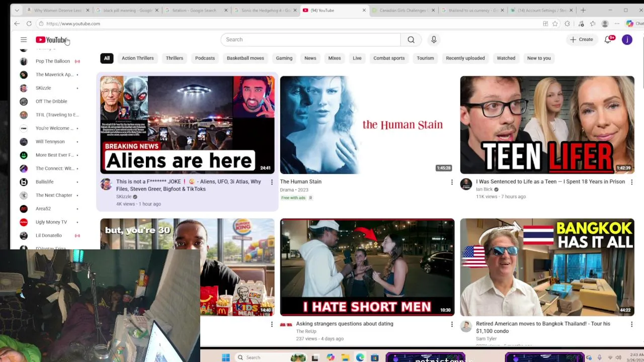
Task: Open 'I Was Sentenced to Life' title
Action: pos(550,182)
